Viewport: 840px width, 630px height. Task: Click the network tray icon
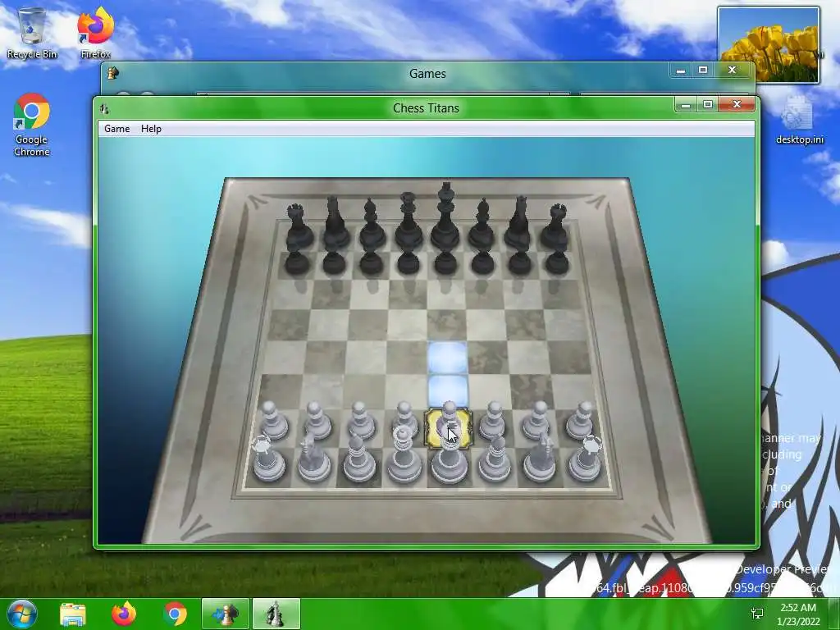tap(757, 614)
